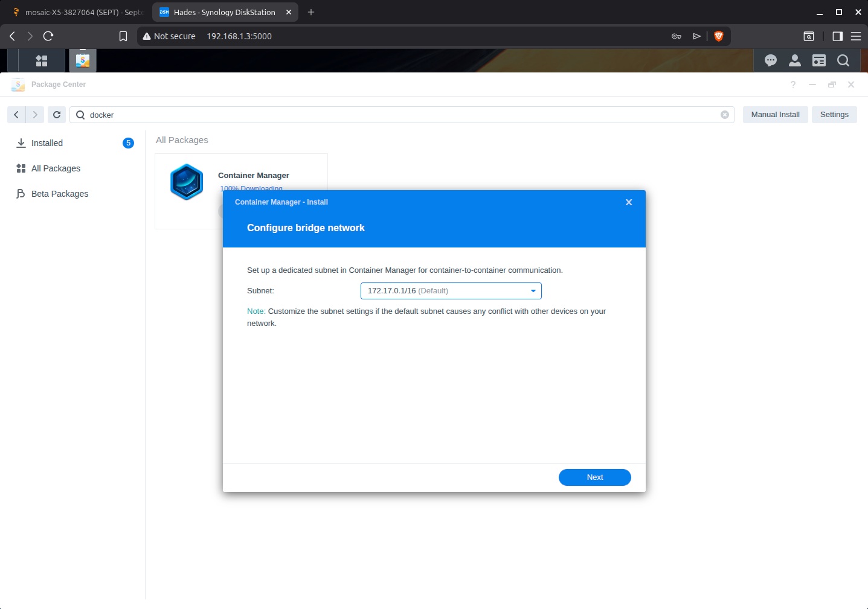This screenshot has width=868, height=609.
Task: Click the 'All Packages' section heading
Action: tap(182, 140)
